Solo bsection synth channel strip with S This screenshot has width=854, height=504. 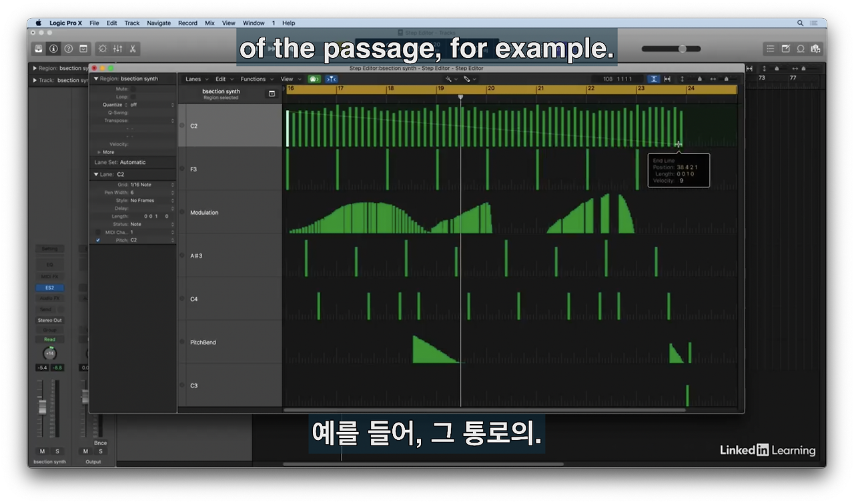coord(57,451)
